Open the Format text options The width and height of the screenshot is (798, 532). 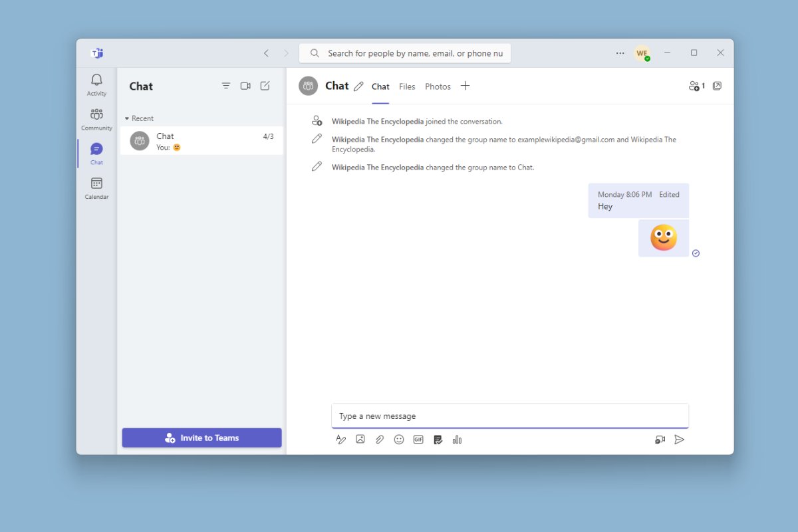tap(340, 440)
